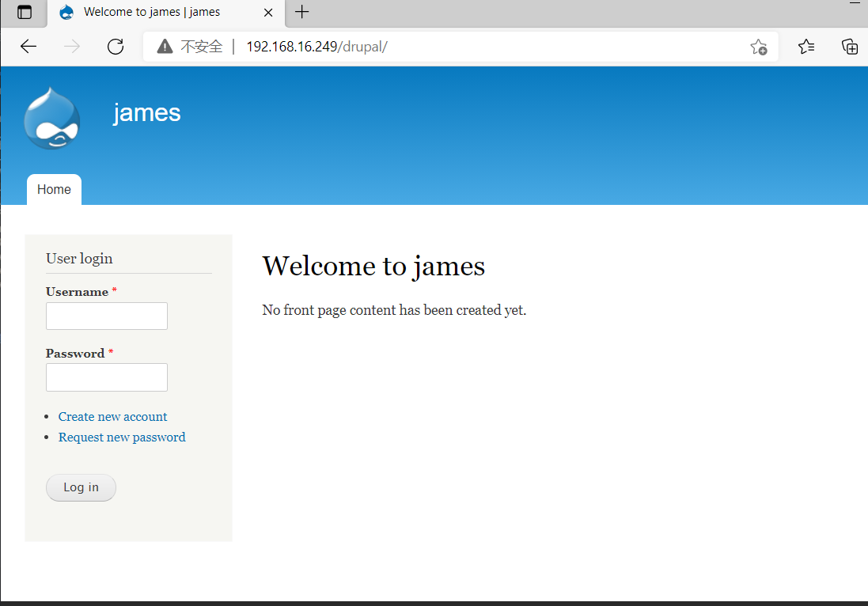Viewport: 868px width, 606px height.
Task: Open the 'Request new password' link
Action: click(x=122, y=437)
